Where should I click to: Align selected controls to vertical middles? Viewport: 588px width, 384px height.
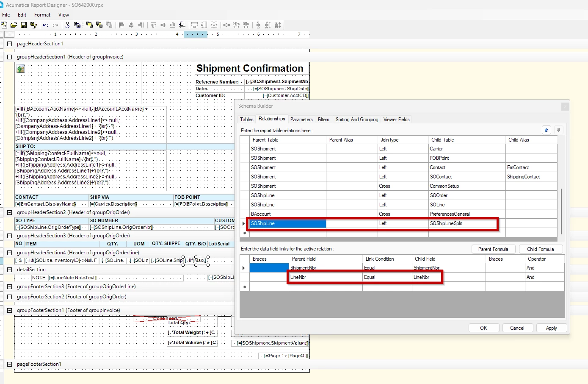tap(163, 25)
